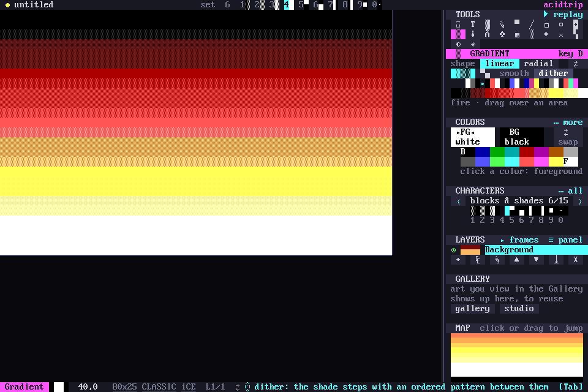Expand the frames section
588x392 pixels.
tap(519, 240)
